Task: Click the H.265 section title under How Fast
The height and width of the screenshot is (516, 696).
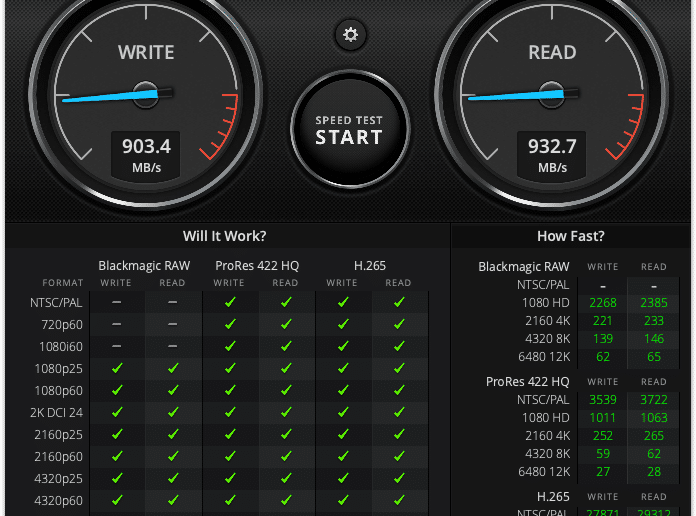Action: [x=553, y=496]
